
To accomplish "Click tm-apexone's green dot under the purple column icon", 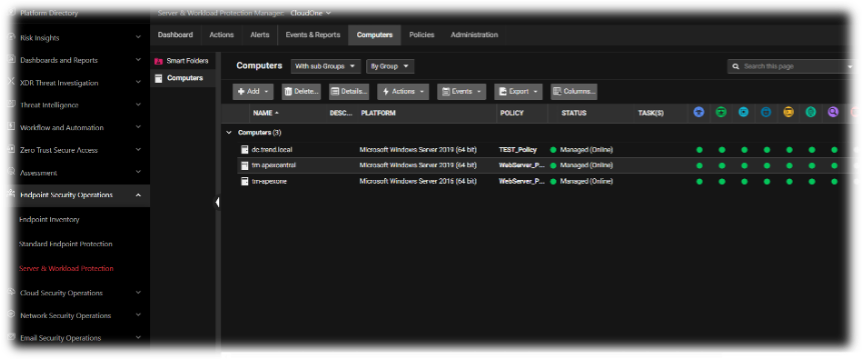I will [834, 181].
